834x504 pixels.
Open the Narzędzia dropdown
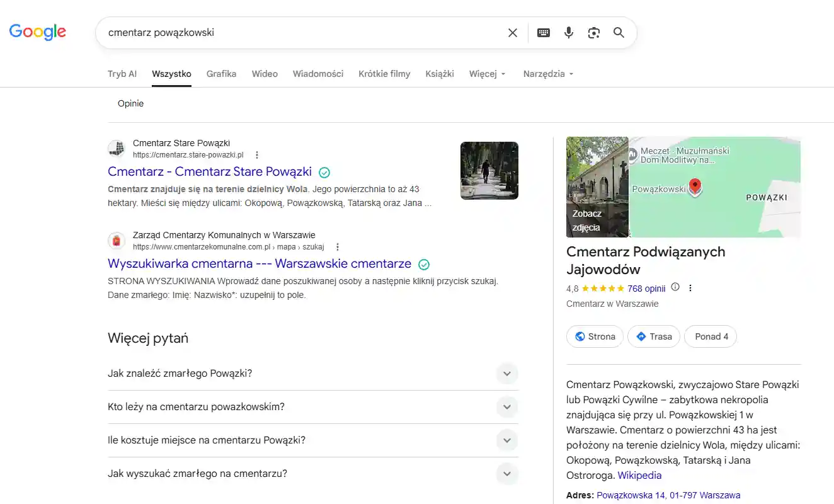pyautogui.click(x=549, y=74)
